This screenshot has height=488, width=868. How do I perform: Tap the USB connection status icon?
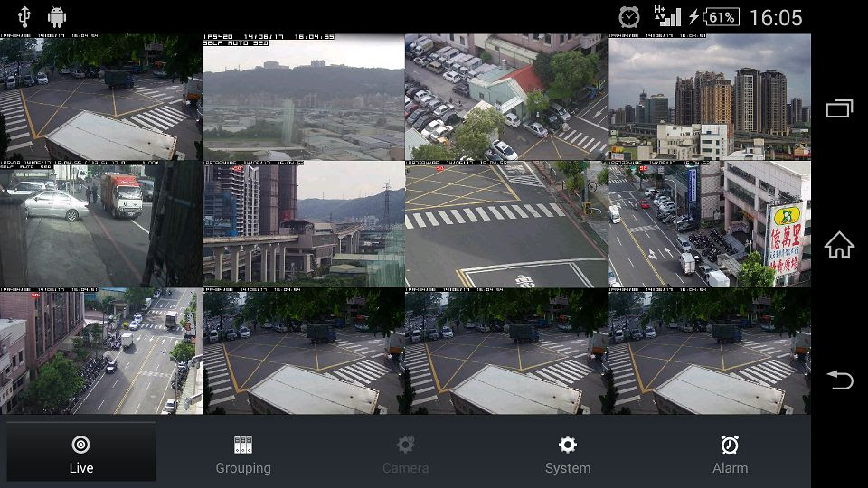(24, 16)
